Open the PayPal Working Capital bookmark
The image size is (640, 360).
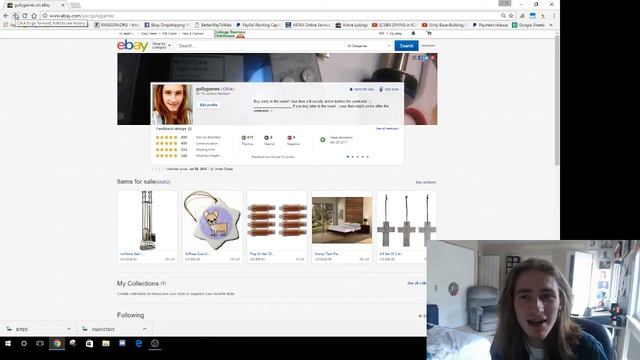[258, 25]
